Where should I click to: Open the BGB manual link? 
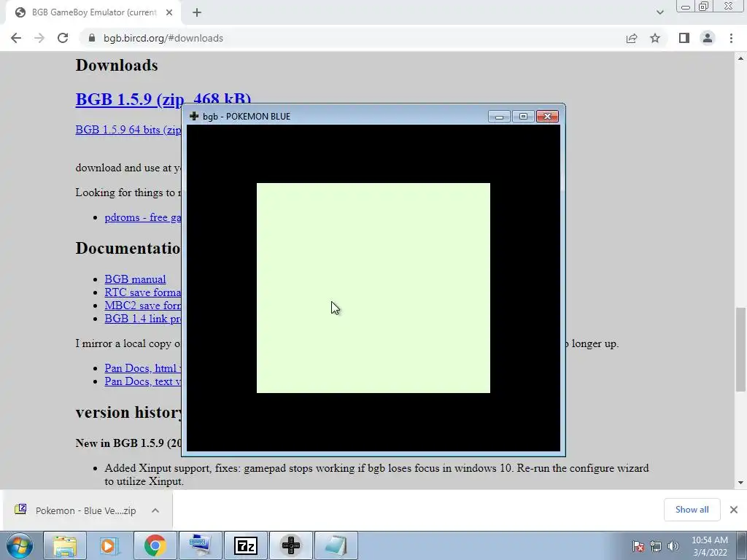[x=135, y=279]
